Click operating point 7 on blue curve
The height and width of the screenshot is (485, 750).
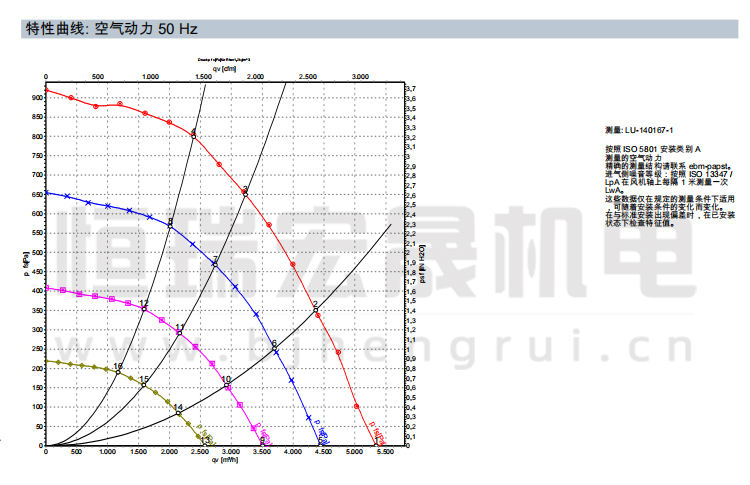tap(215, 264)
